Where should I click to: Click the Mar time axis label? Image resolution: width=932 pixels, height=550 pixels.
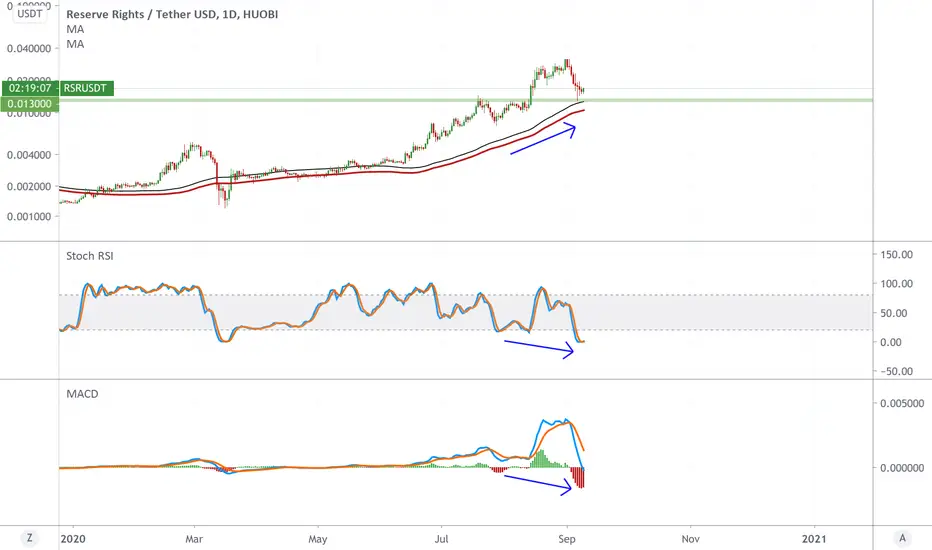[x=194, y=539]
